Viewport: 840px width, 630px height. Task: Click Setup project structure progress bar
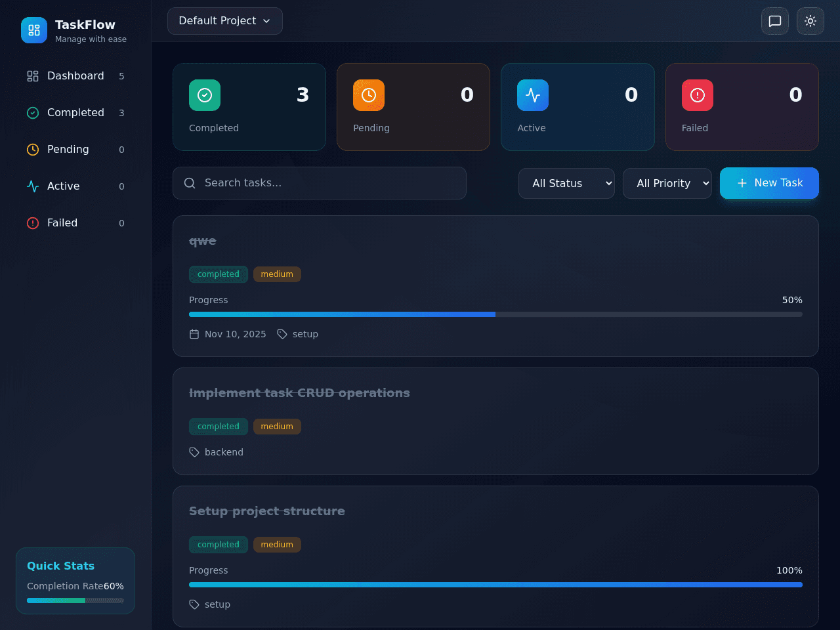[x=495, y=585]
